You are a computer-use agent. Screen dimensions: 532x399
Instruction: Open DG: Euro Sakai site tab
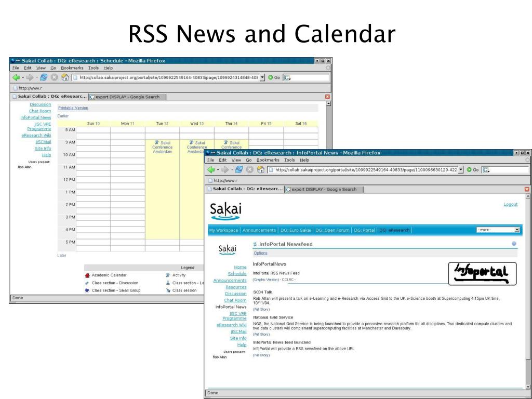coord(296,230)
